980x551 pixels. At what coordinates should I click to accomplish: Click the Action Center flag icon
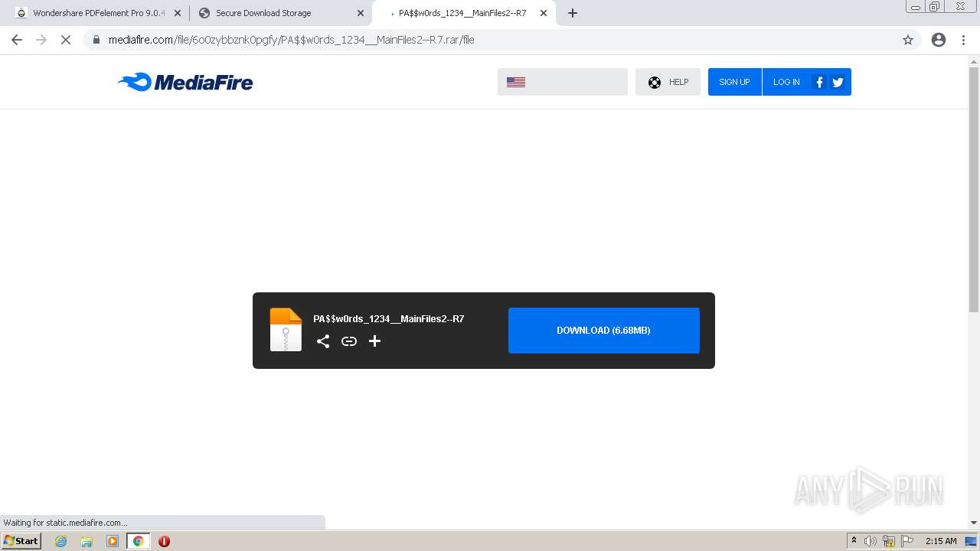click(x=907, y=541)
